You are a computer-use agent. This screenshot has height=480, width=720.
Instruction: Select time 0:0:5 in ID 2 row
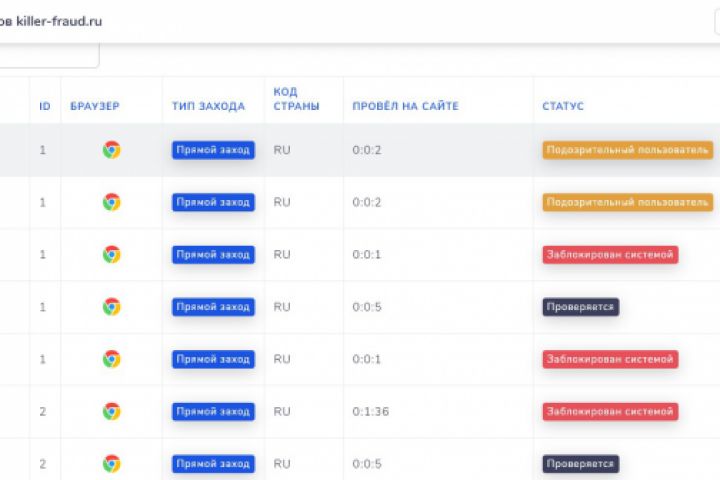367,463
